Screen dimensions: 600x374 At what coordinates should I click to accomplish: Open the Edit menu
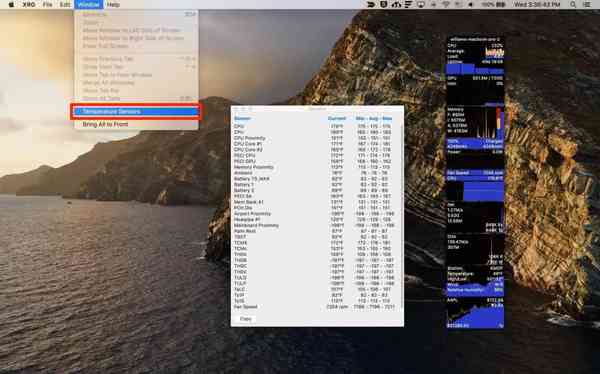point(65,5)
